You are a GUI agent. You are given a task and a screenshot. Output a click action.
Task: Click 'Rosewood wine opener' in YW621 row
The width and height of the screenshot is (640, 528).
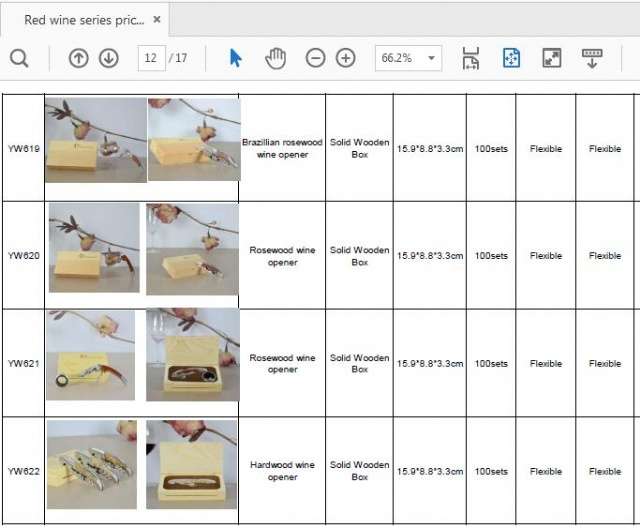click(x=282, y=364)
